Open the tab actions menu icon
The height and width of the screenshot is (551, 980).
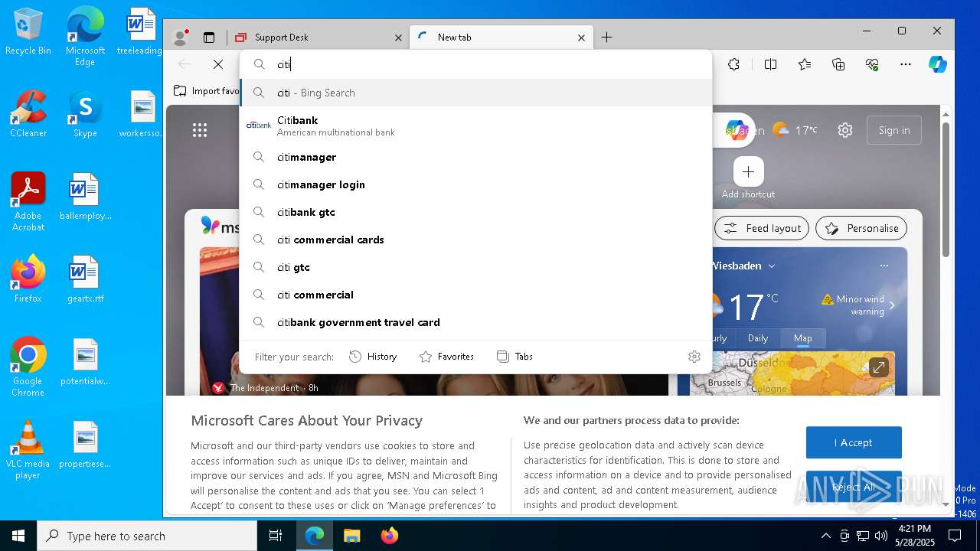pyautogui.click(x=208, y=37)
